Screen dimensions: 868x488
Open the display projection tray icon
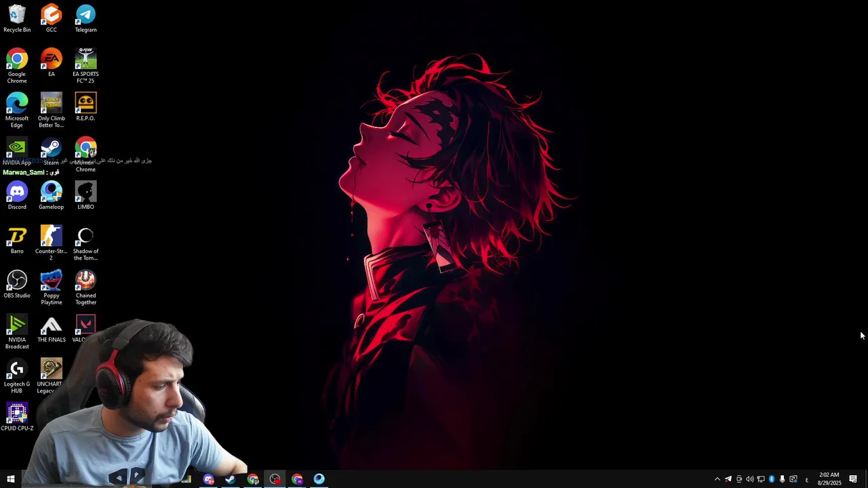click(x=793, y=479)
